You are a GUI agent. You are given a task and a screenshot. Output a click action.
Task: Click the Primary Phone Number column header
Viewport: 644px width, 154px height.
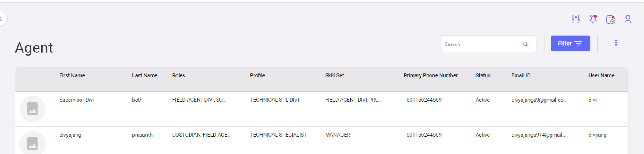click(431, 75)
